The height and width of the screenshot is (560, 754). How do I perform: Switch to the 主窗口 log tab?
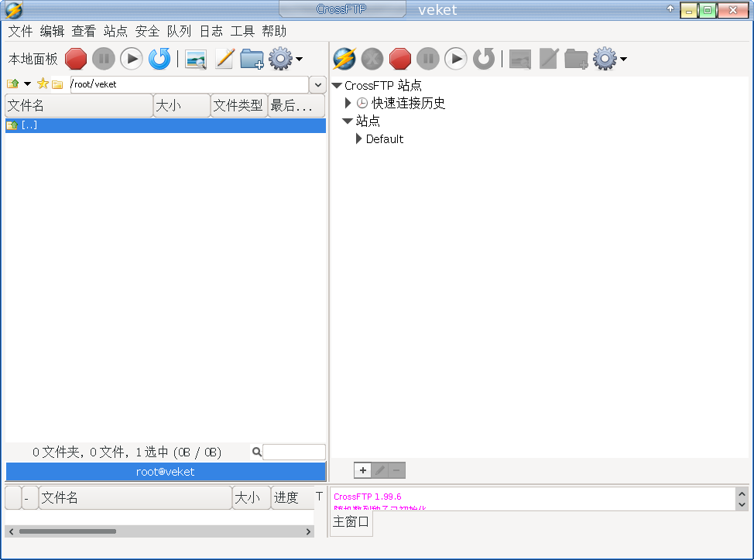pos(351,521)
